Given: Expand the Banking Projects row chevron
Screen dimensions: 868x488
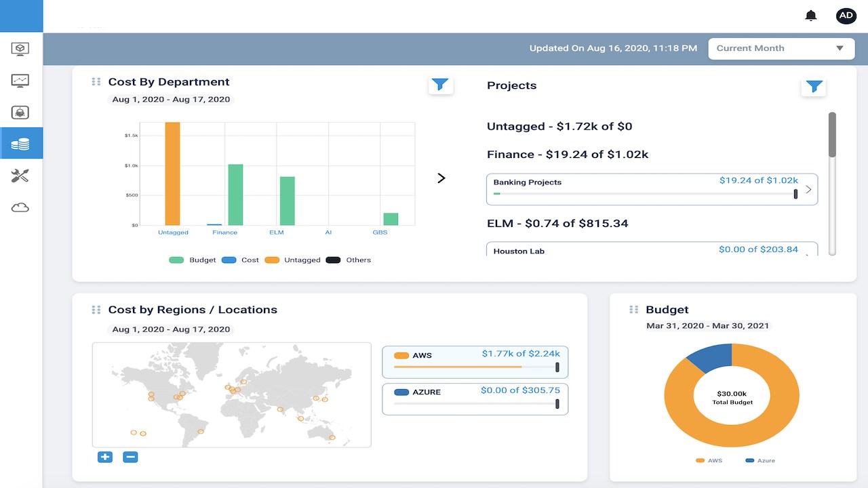Looking at the screenshot, I should [x=808, y=190].
